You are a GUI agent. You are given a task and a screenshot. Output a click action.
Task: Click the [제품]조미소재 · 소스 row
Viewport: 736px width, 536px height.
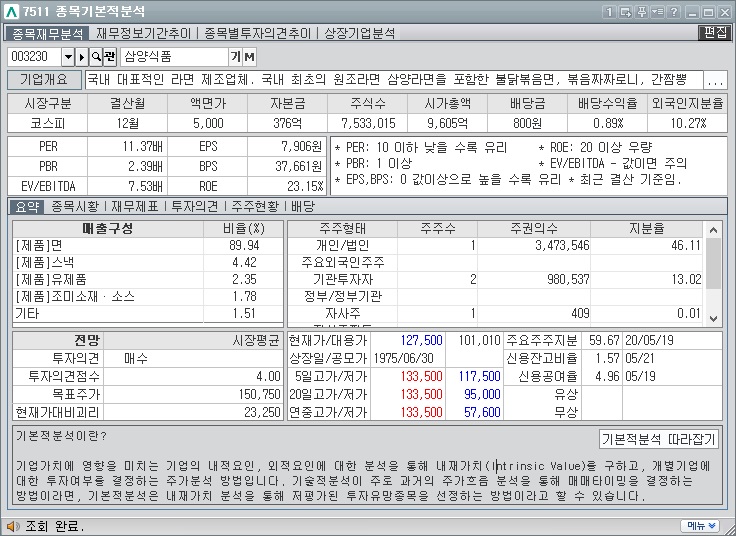(148, 297)
